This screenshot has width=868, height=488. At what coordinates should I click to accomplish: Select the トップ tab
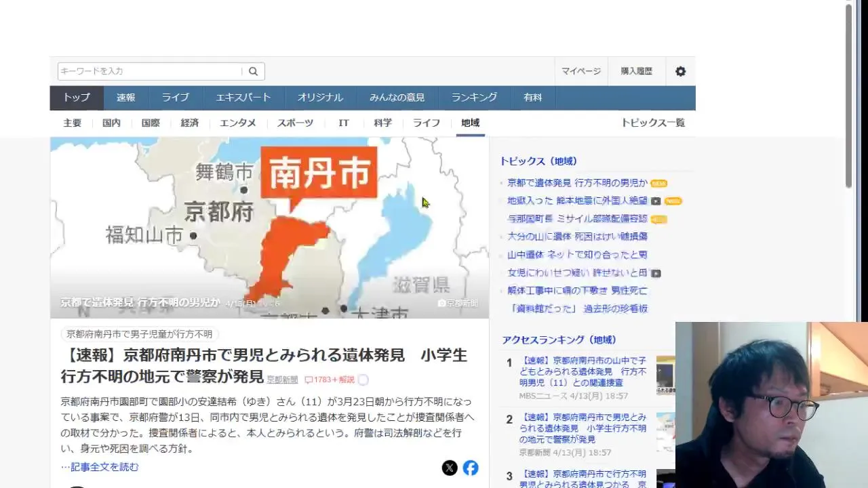[x=77, y=98]
